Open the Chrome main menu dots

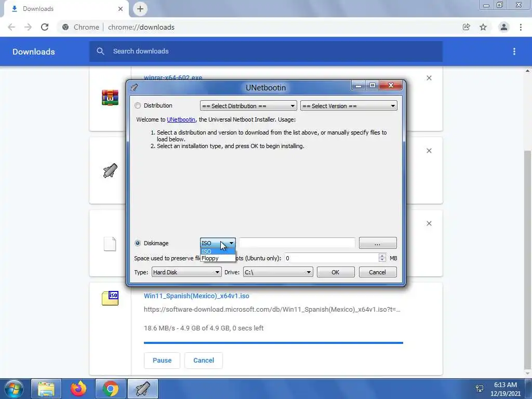coord(521,27)
